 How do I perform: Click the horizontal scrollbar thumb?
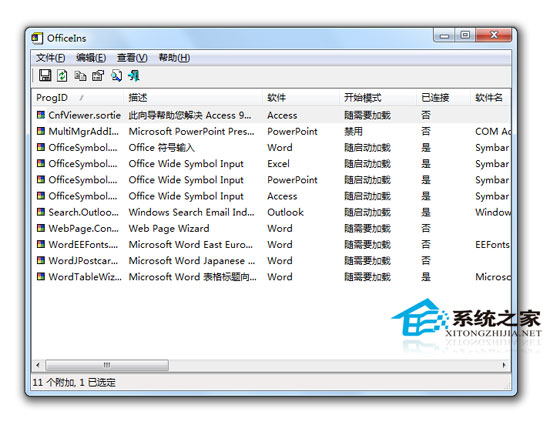click(x=107, y=365)
